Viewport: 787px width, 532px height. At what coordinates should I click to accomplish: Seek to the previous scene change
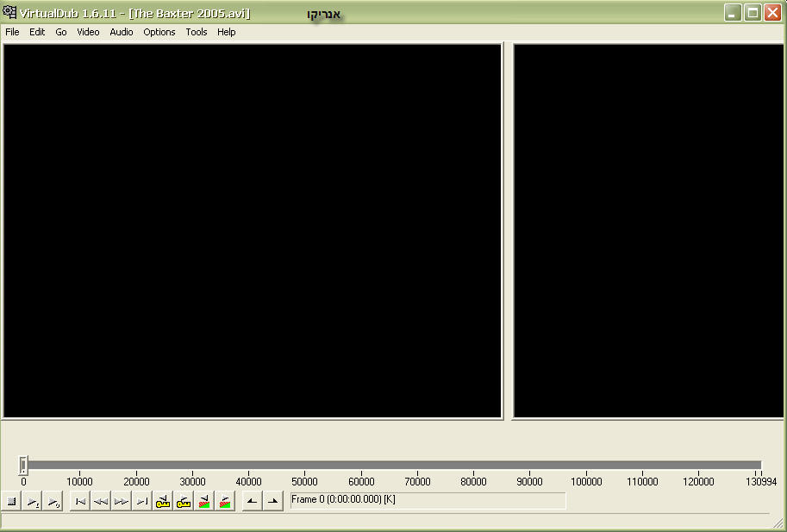[204, 501]
